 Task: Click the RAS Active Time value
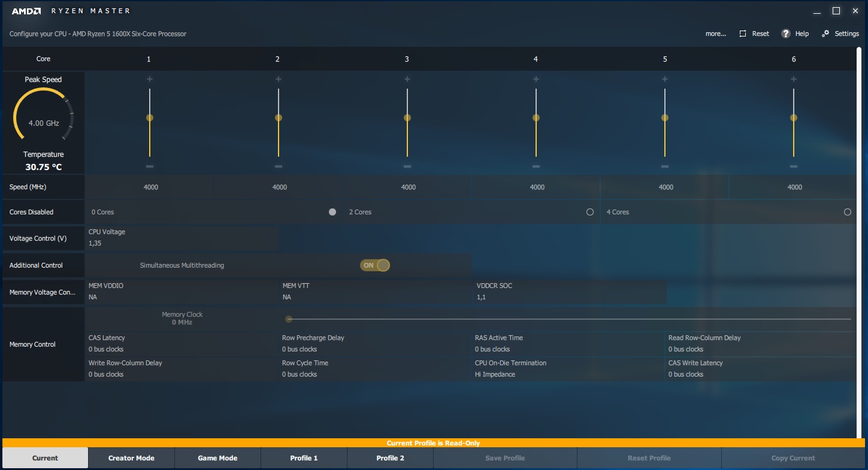click(492, 349)
